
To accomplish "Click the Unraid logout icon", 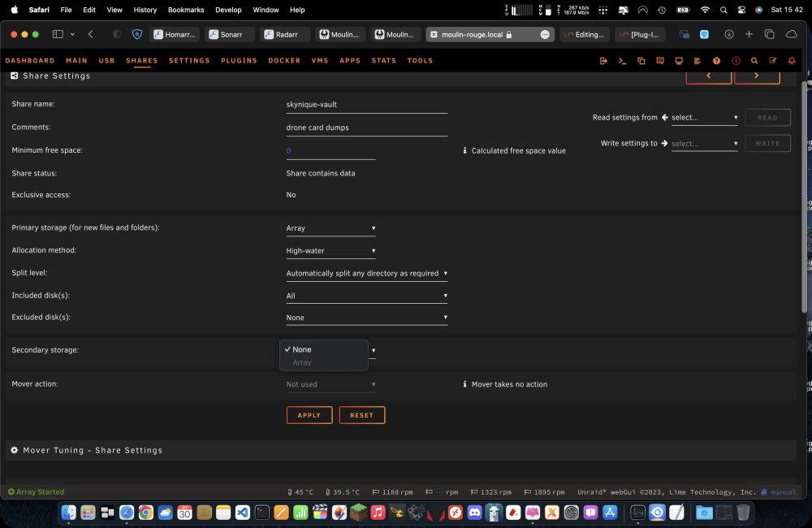I will [x=603, y=61].
